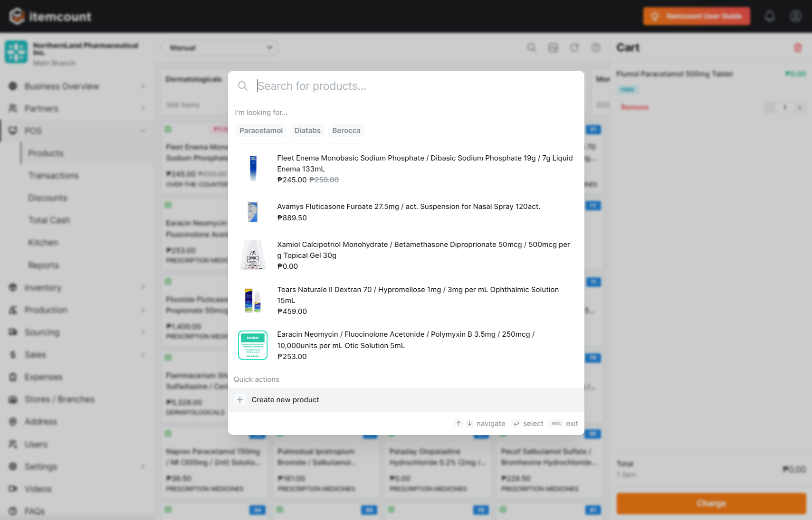
Task: Select the Berocca suggestion chip
Action: point(346,131)
